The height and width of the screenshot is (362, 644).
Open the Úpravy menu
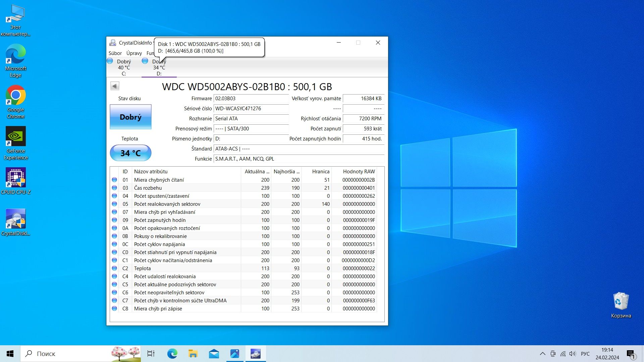coord(134,53)
